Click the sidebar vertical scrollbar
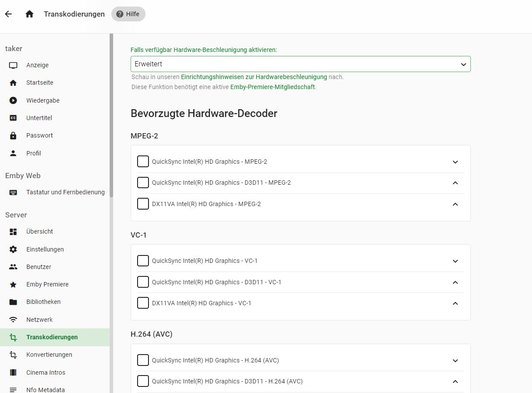This screenshot has width=532, height=393. (x=111, y=116)
